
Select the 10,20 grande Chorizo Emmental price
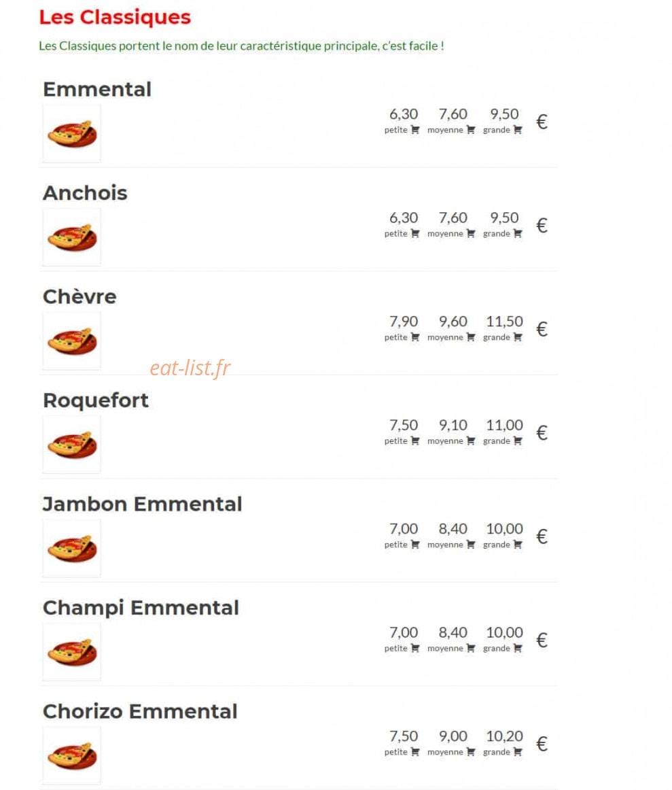[x=504, y=736]
